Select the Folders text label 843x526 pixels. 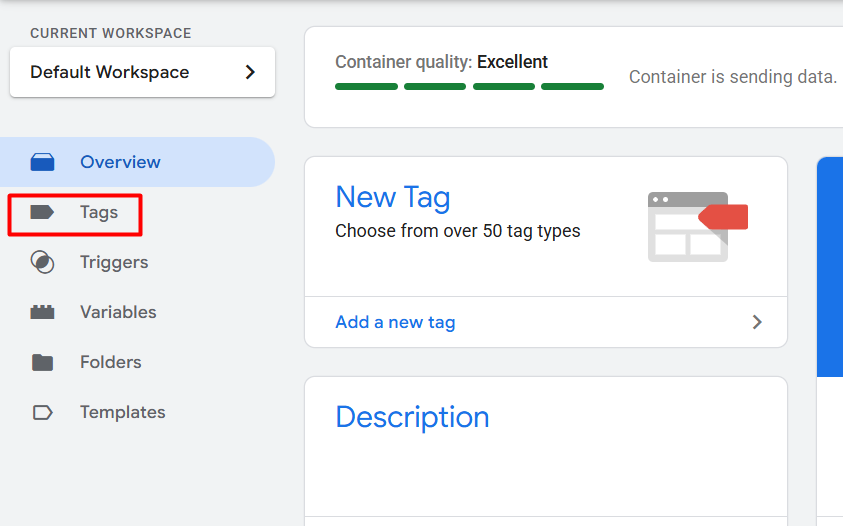[x=110, y=362]
